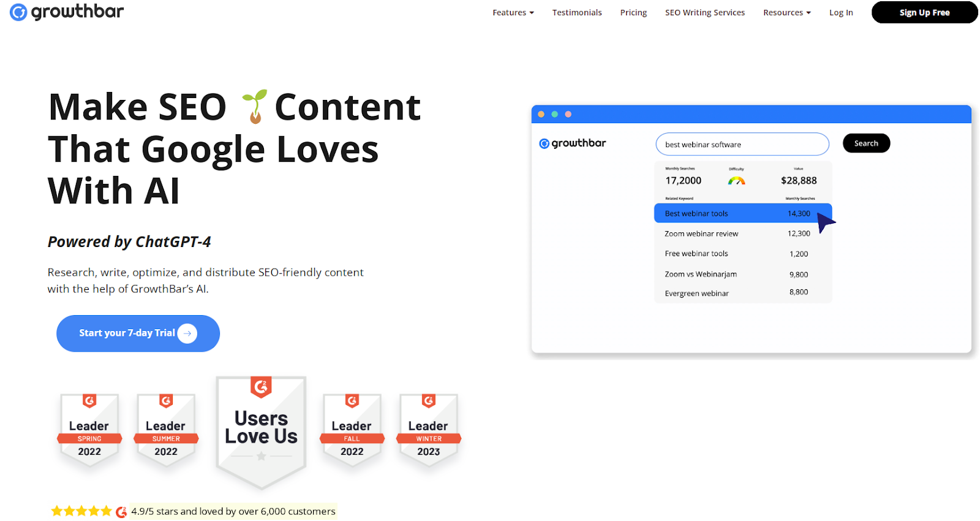
Task: Select the 'Evergreen webinar' row
Action: tap(743, 293)
